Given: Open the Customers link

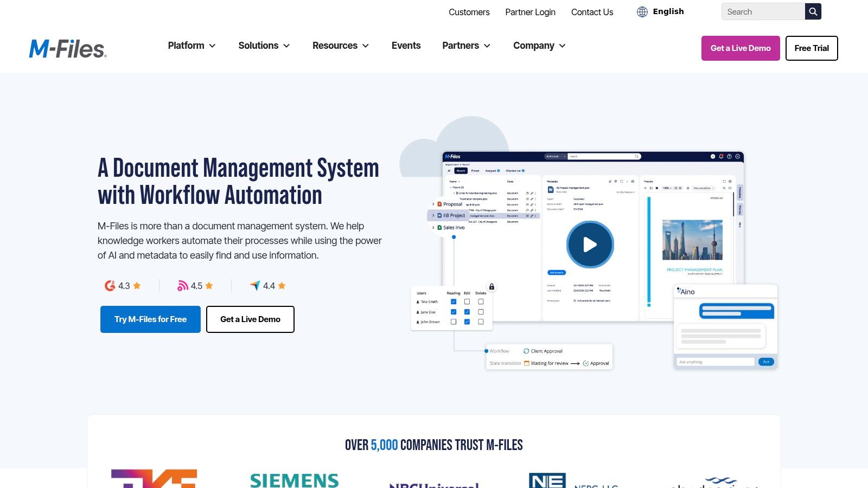Looking at the screenshot, I should [x=469, y=12].
